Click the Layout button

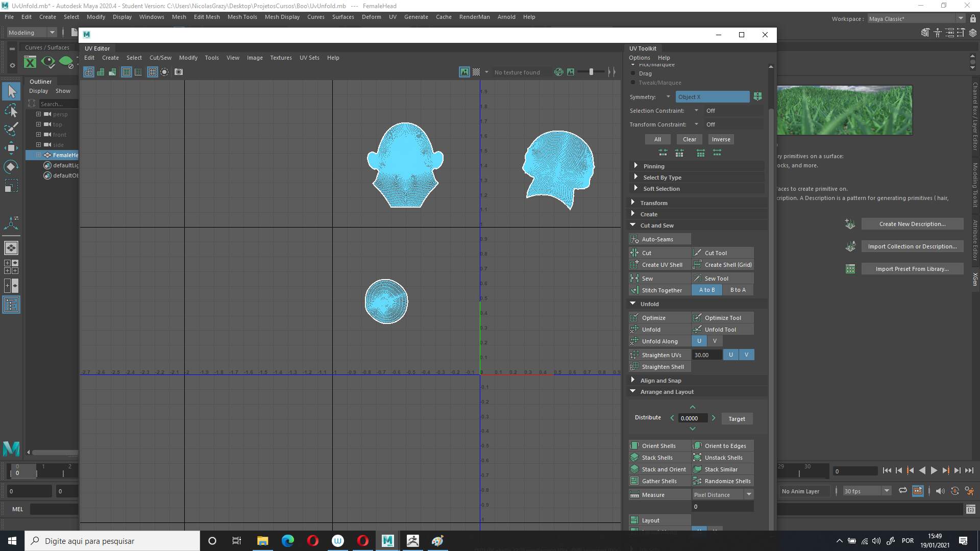[x=660, y=520]
